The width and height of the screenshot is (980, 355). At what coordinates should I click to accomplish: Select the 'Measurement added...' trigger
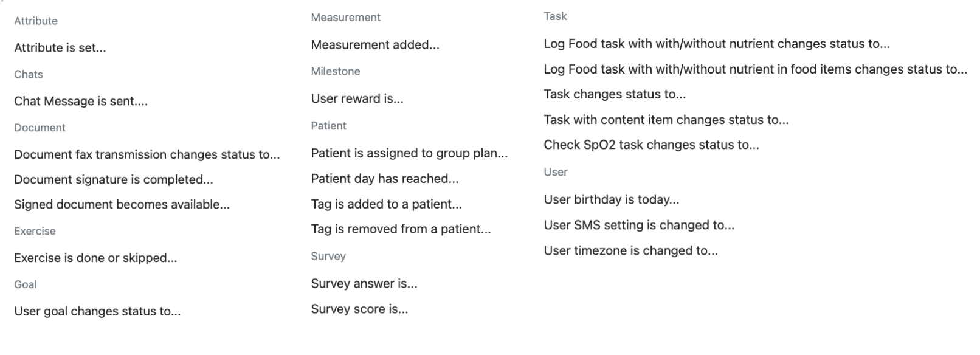(375, 45)
